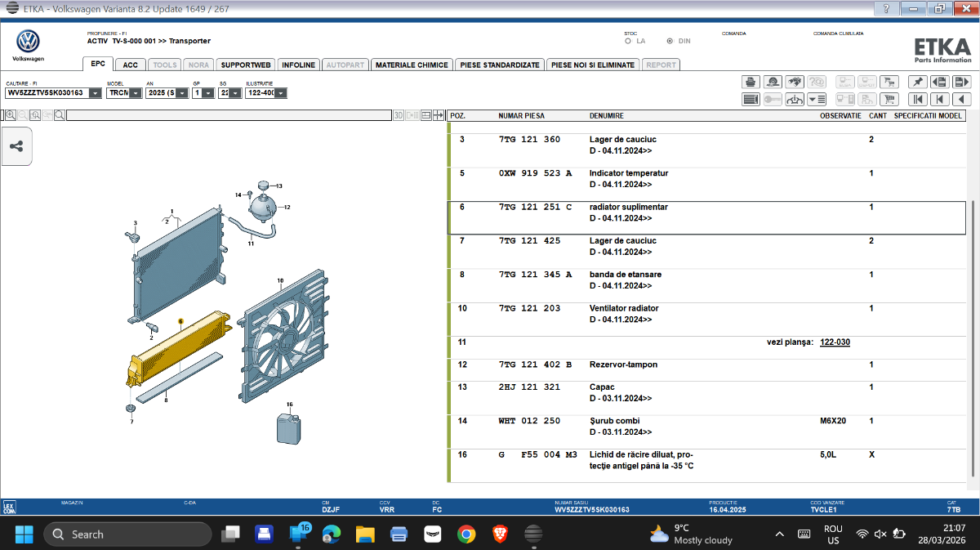This screenshot has width=980, height=550.
Task: Zoom in on illustration with plus magnifier
Action: coord(11,116)
